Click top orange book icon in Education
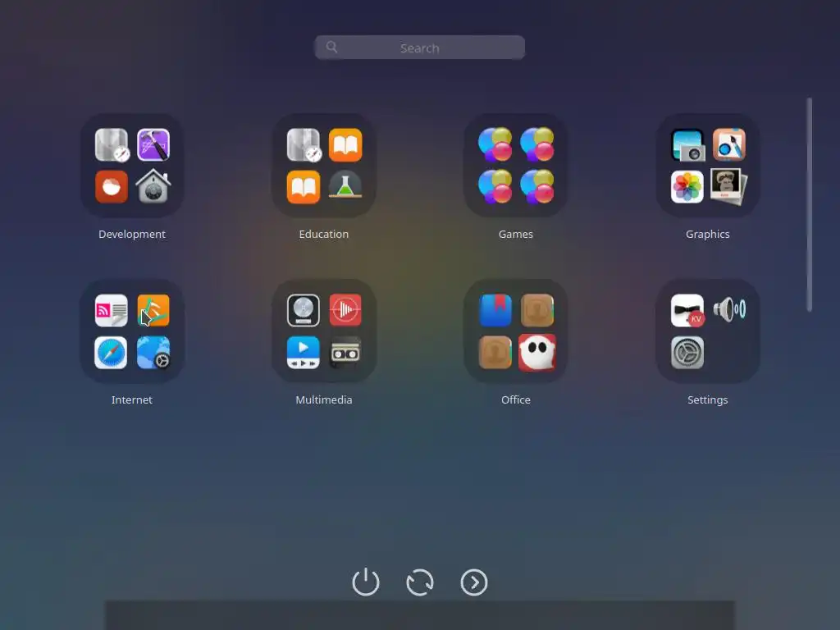 345,144
